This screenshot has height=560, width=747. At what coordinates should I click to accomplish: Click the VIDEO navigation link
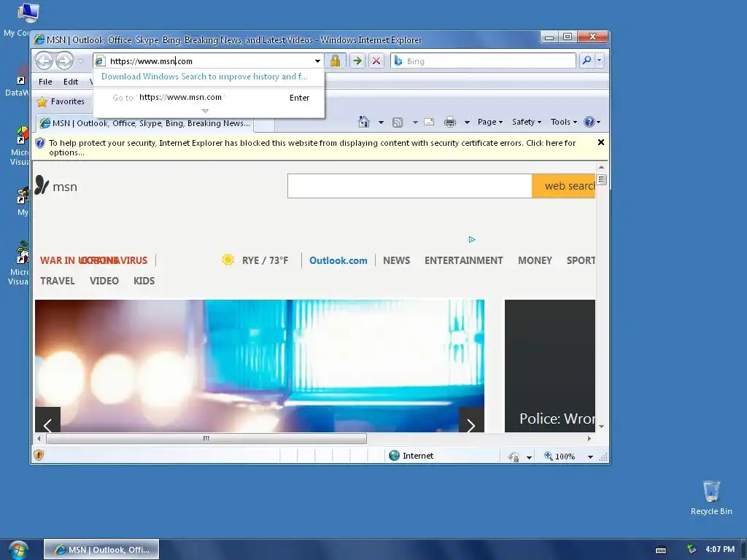click(104, 281)
